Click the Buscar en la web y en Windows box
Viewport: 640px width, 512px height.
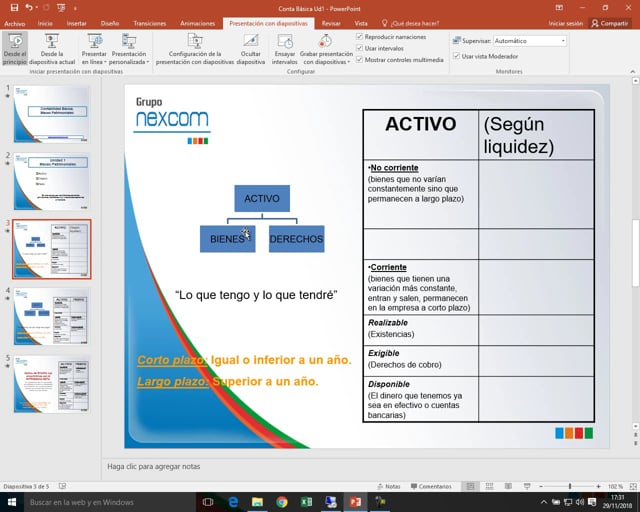pos(108,502)
